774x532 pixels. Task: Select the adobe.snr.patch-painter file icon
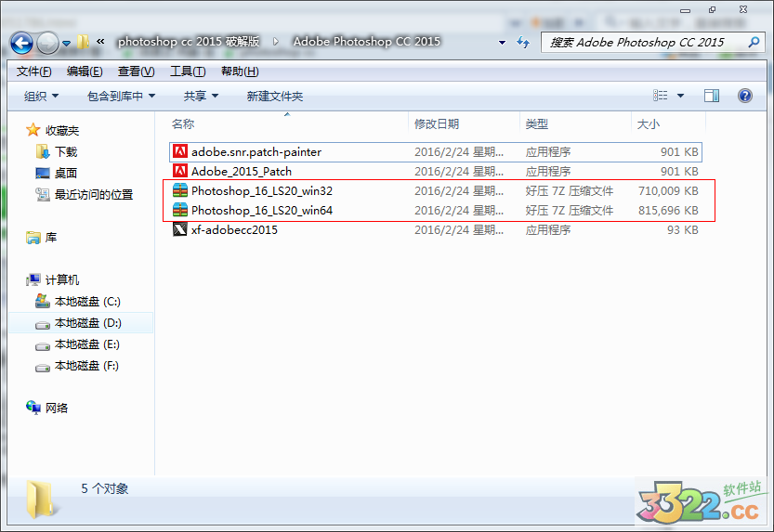click(180, 151)
